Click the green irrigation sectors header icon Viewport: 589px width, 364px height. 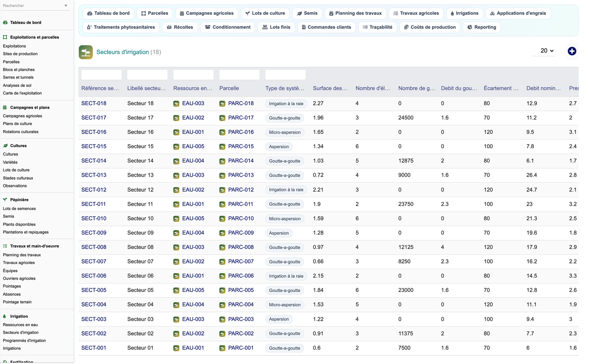coord(86,52)
